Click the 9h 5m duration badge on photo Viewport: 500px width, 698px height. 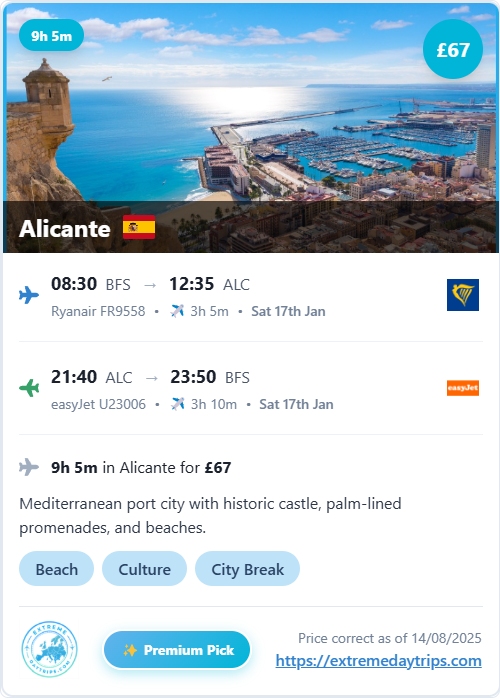coord(51,36)
